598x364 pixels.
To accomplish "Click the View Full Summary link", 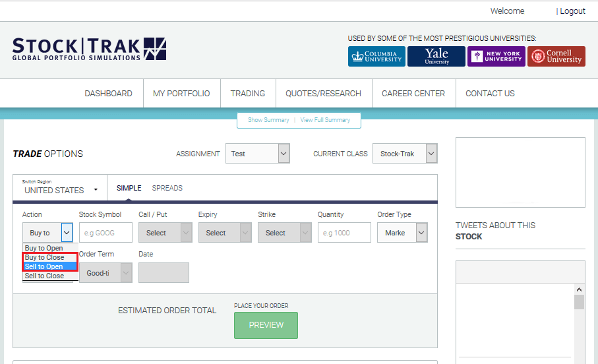I will pyautogui.click(x=325, y=120).
